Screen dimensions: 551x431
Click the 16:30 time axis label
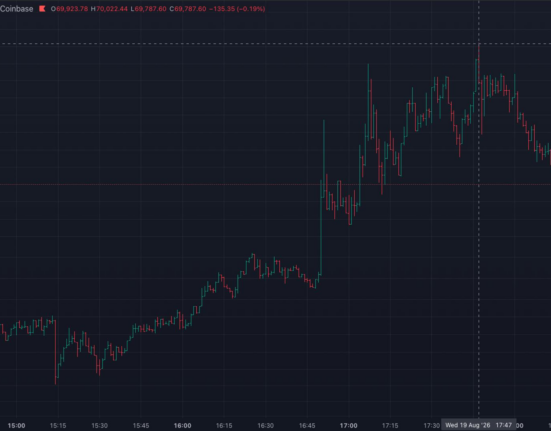[x=265, y=426]
